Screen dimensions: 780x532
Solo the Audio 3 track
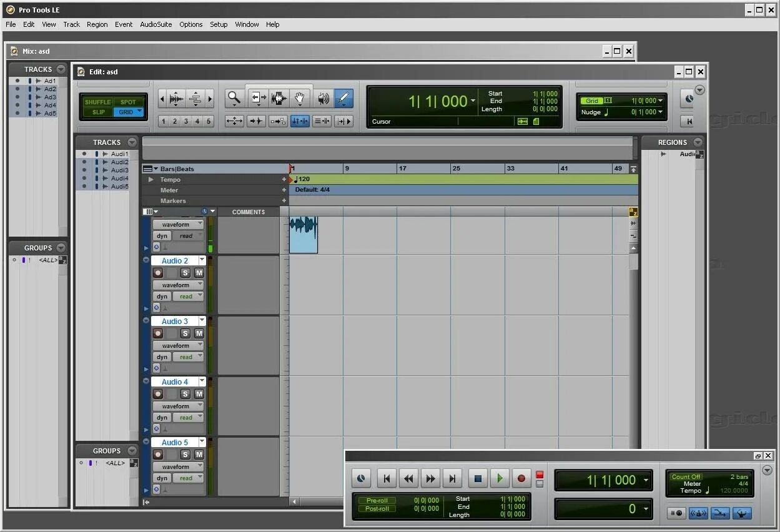pyautogui.click(x=185, y=333)
